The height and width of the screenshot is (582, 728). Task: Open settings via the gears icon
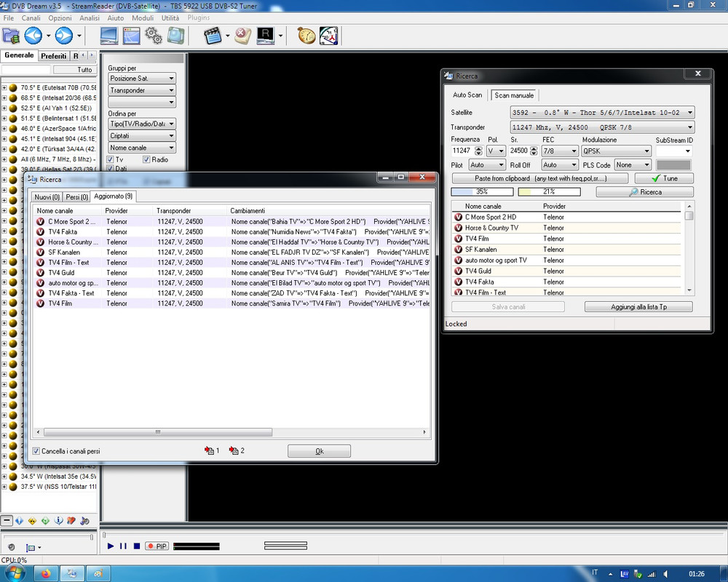(154, 36)
